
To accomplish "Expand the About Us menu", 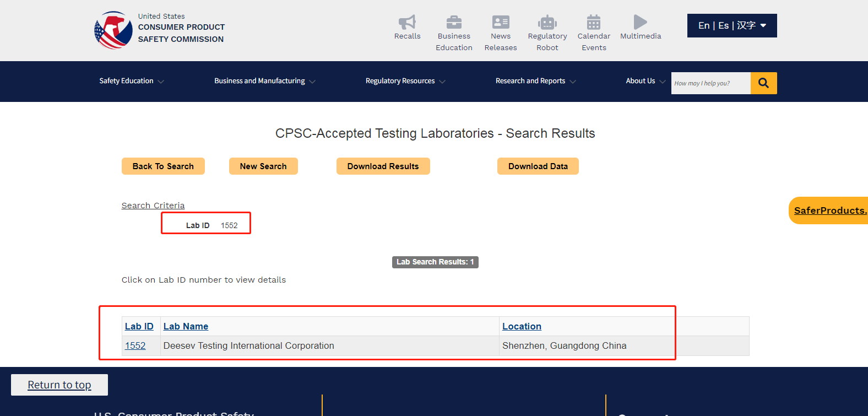I will [x=645, y=81].
